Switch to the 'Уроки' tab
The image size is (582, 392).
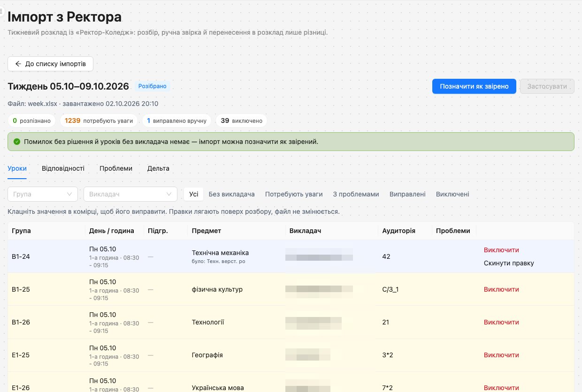pyautogui.click(x=17, y=168)
